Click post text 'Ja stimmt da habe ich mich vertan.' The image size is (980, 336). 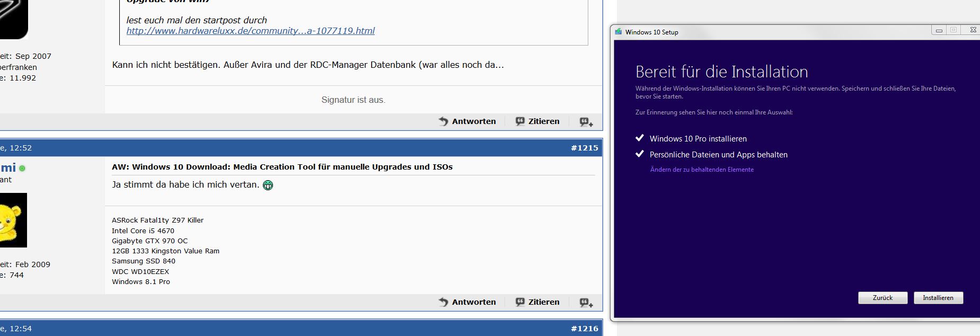point(186,184)
